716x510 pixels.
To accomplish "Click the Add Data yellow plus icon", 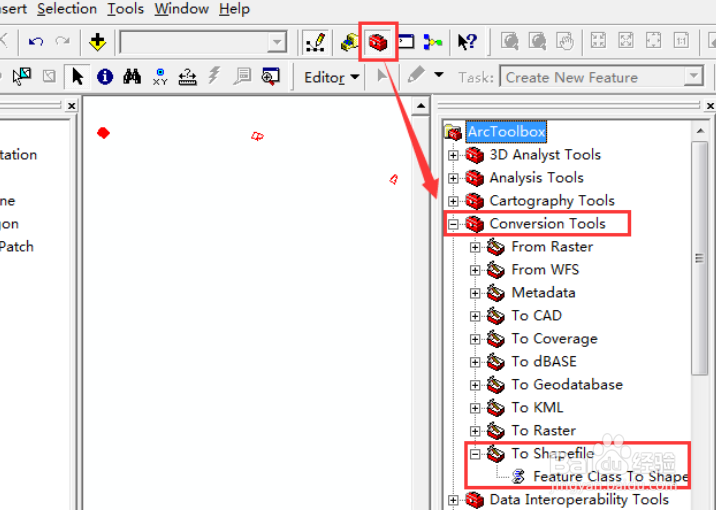I will (x=97, y=42).
